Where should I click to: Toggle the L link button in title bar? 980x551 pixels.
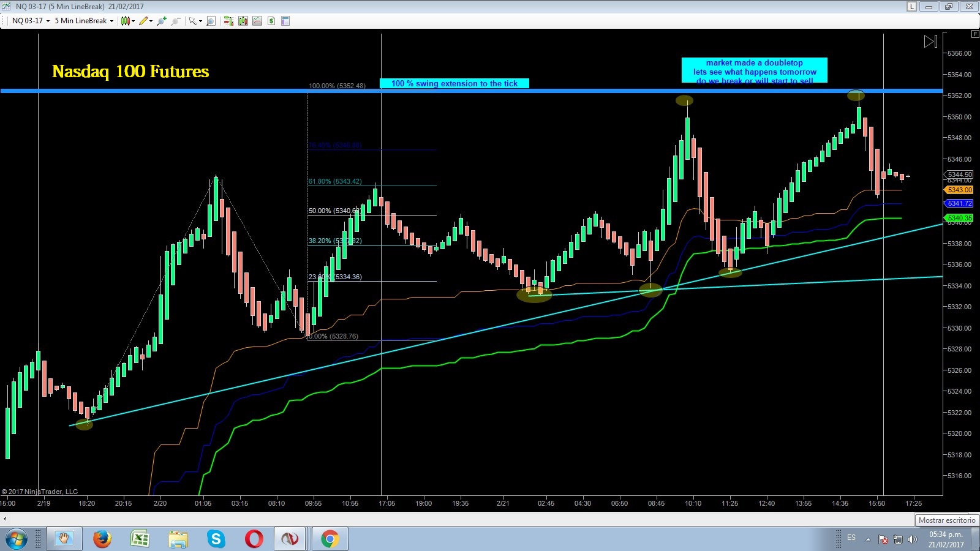pos(912,7)
